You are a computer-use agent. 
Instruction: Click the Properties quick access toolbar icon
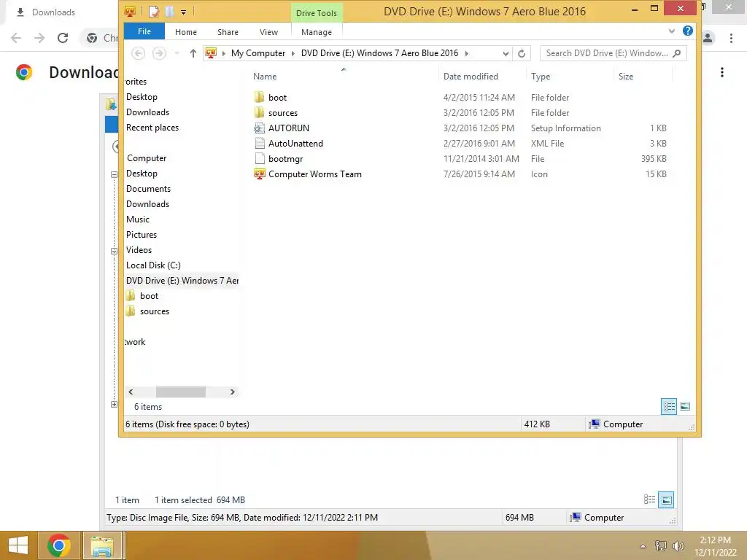tap(153, 12)
